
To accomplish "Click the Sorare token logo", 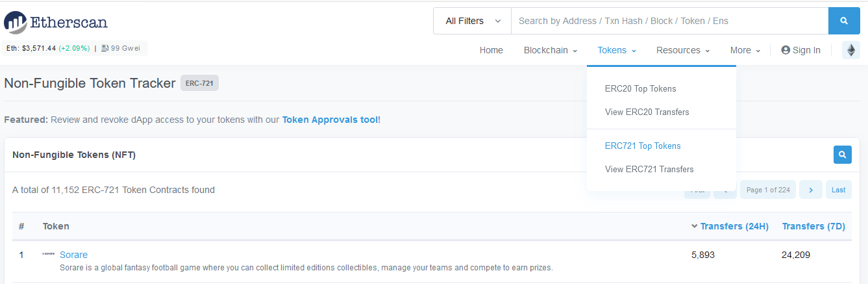I will coord(49,254).
